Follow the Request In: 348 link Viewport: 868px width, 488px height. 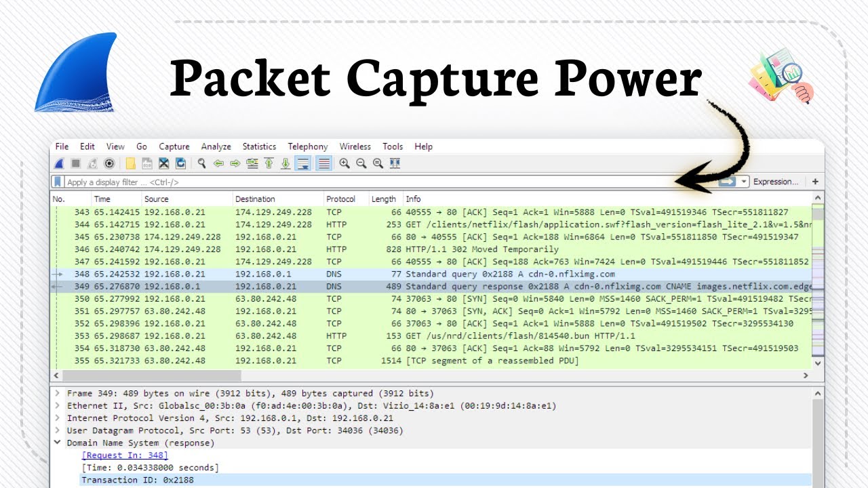pos(124,455)
